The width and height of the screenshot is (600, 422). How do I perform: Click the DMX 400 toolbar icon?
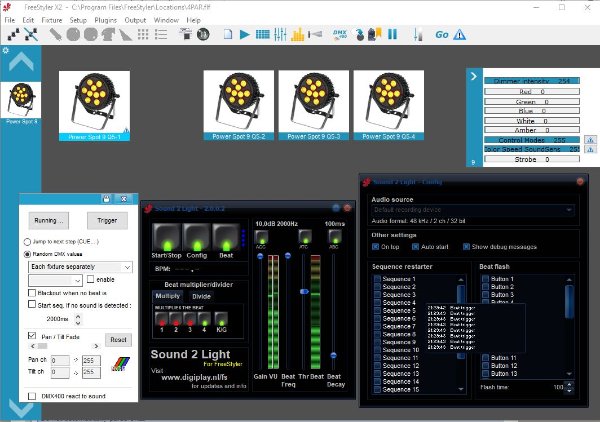click(x=341, y=34)
